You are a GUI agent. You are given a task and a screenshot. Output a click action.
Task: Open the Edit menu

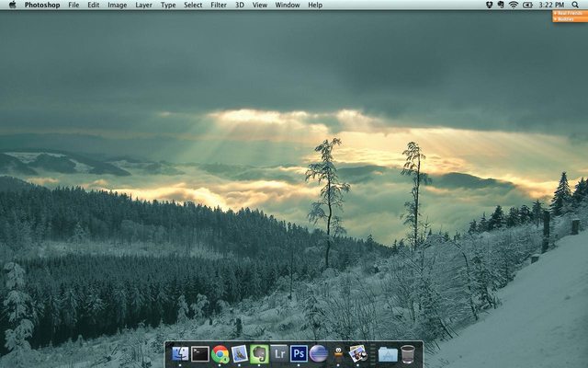point(94,5)
